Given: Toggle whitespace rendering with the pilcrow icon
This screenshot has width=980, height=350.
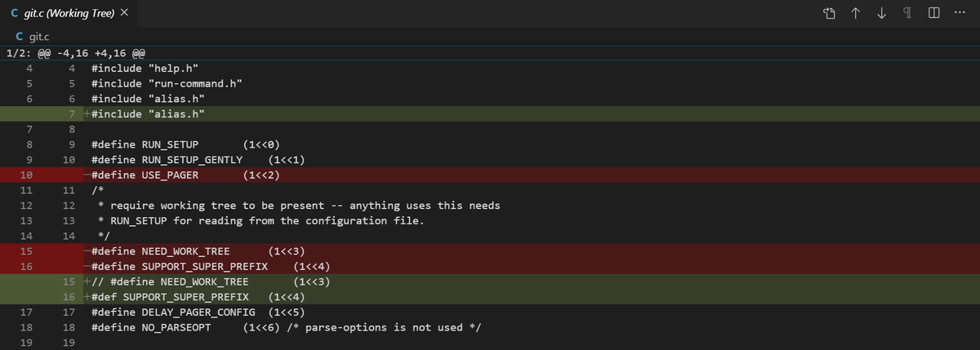Looking at the screenshot, I should click(907, 14).
